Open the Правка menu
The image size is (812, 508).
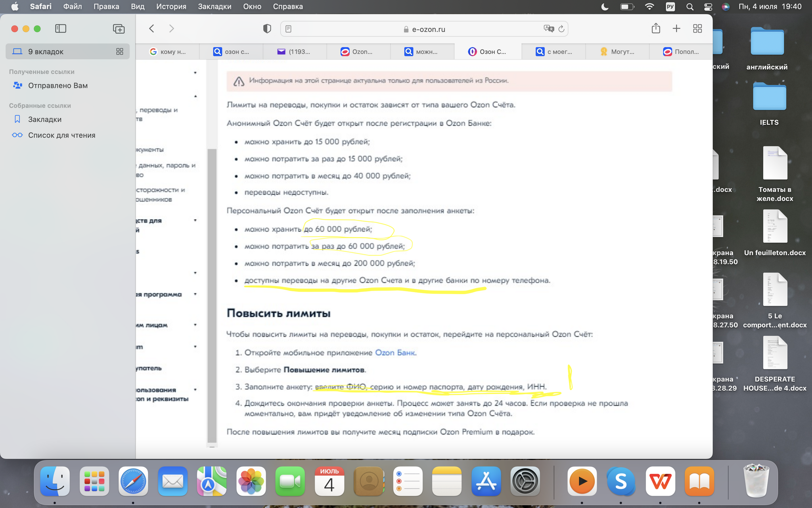click(106, 6)
